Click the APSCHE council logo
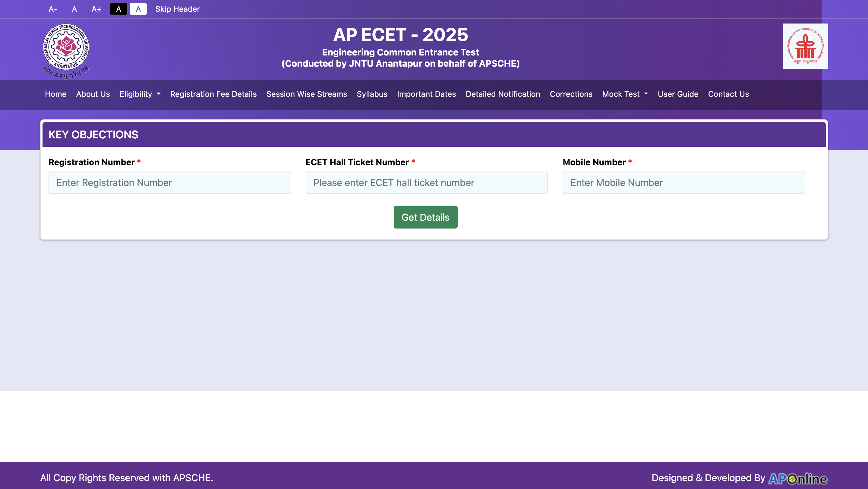Viewport: 868px width, 489px height. 805,46
